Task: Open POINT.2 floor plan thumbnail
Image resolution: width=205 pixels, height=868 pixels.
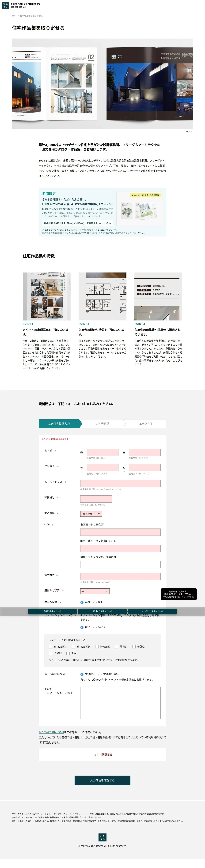Action: click(x=102, y=296)
